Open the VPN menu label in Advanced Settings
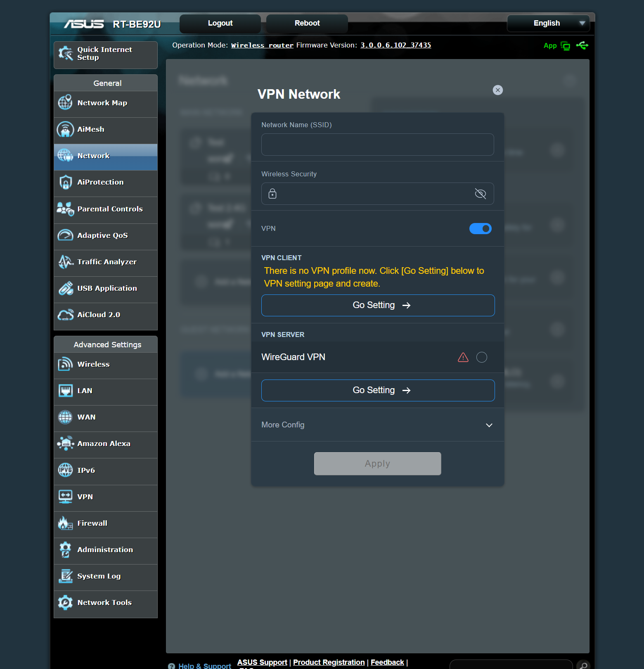The height and width of the screenshot is (669, 644). coord(85,497)
